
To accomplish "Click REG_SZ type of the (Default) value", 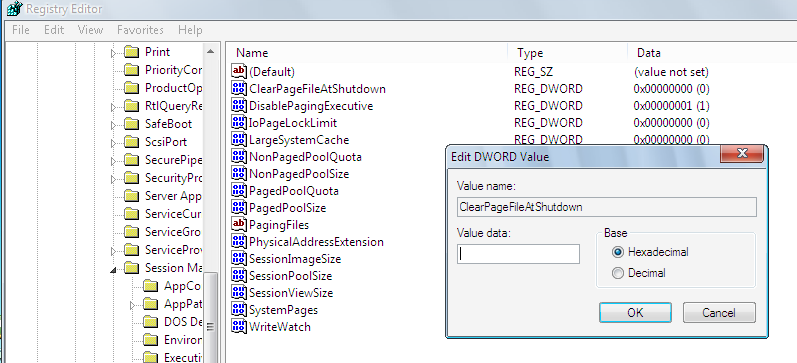I will [x=533, y=72].
